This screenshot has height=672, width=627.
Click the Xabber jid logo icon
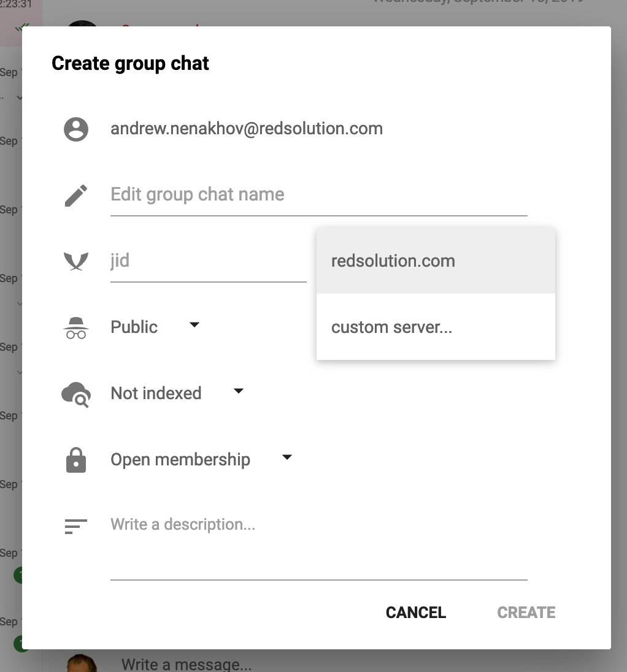[x=76, y=261]
